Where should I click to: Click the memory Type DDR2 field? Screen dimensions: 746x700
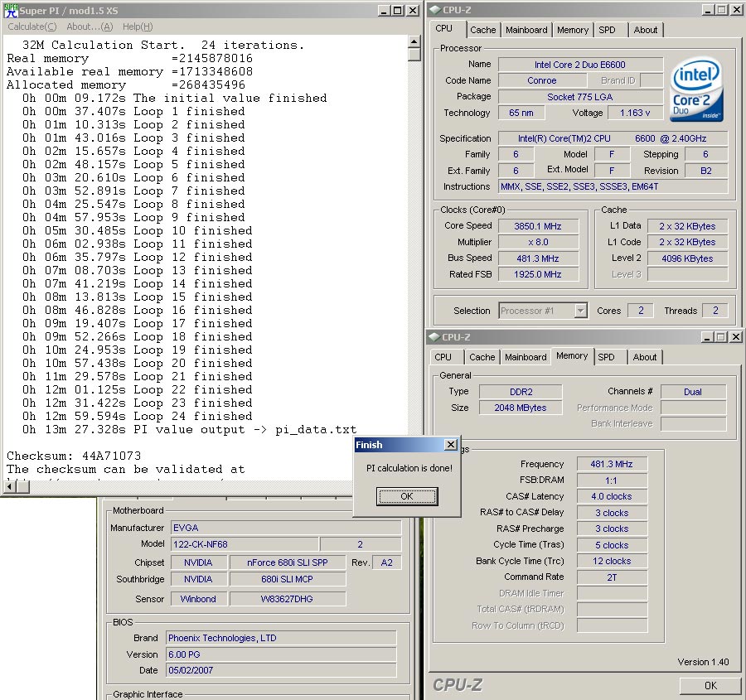click(521, 392)
